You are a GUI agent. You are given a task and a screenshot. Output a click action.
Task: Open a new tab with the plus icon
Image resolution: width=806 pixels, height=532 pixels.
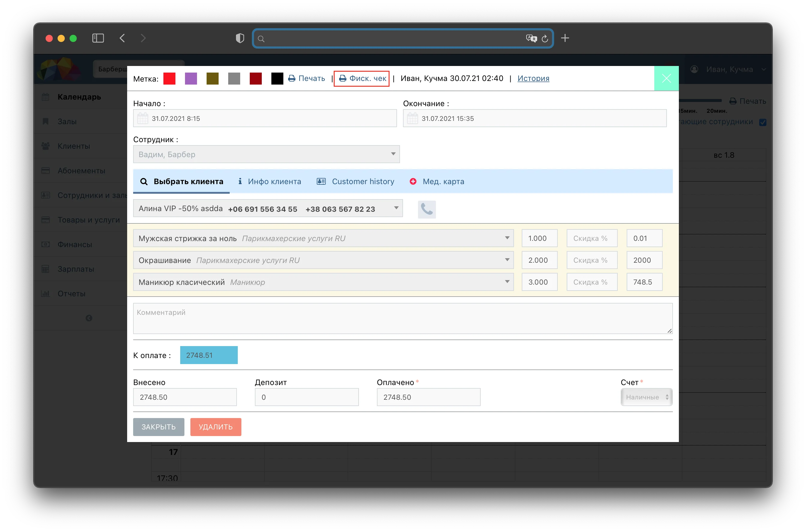[565, 38]
